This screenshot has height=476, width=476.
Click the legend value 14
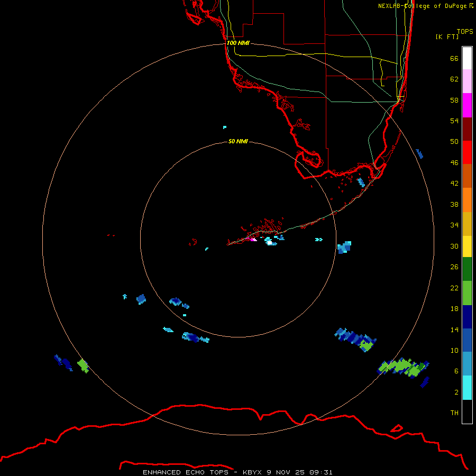click(x=454, y=329)
